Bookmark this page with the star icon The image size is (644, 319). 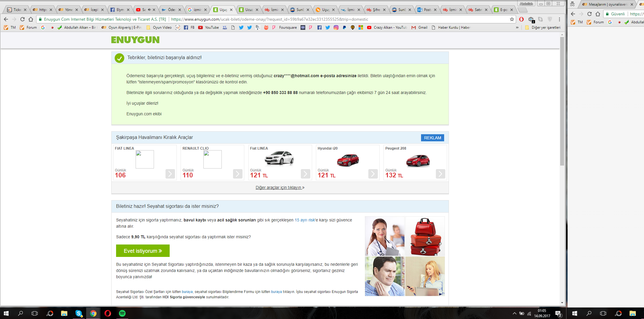tap(512, 19)
